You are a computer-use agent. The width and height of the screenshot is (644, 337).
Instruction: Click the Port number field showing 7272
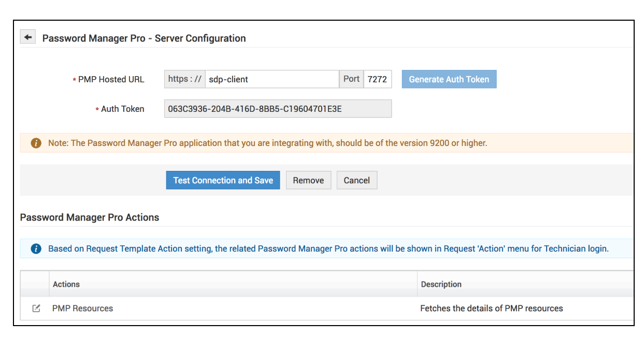pos(377,79)
